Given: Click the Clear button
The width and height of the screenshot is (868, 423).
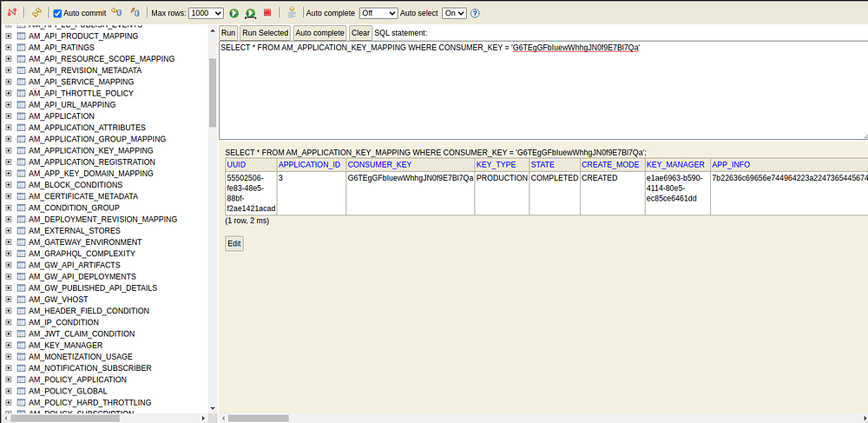Looking at the screenshot, I should point(360,33).
